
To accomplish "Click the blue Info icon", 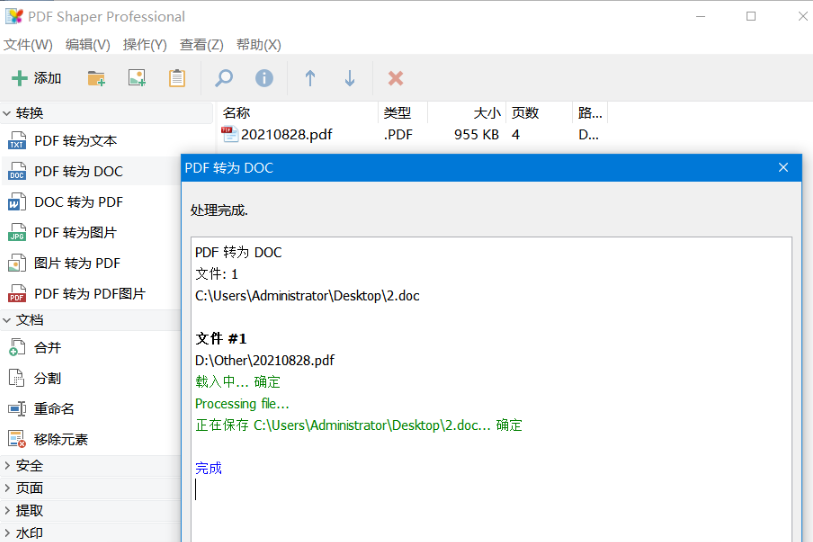I will click(264, 78).
